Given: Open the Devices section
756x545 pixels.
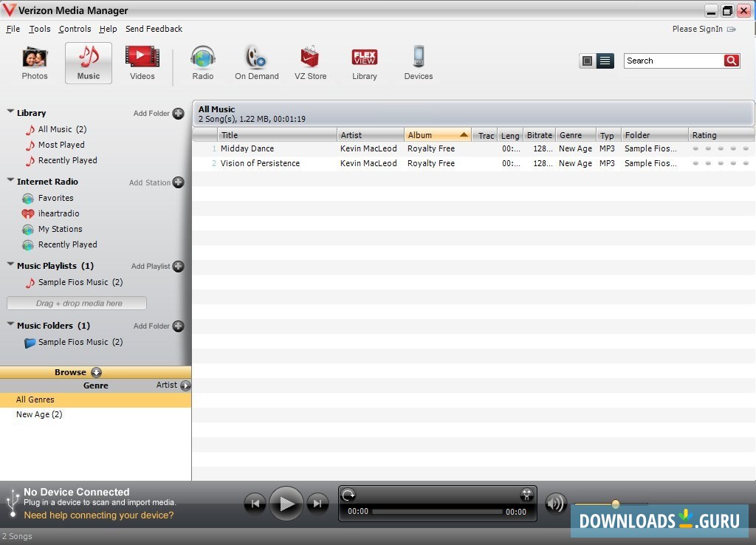Looking at the screenshot, I should coord(419,63).
